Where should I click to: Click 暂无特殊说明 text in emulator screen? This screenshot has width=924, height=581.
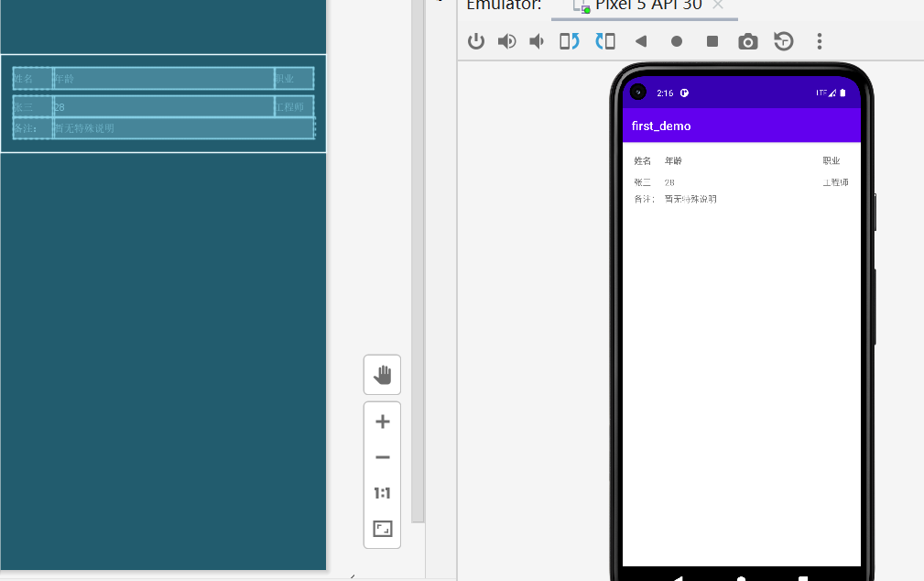[690, 199]
